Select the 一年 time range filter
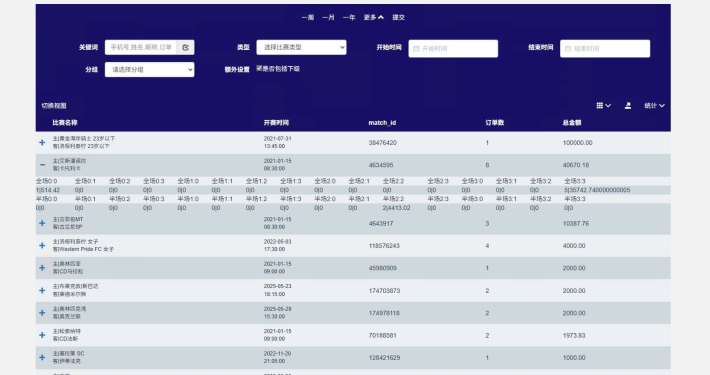The height and width of the screenshot is (375, 710). pyautogui.click(x=349, y=17)
